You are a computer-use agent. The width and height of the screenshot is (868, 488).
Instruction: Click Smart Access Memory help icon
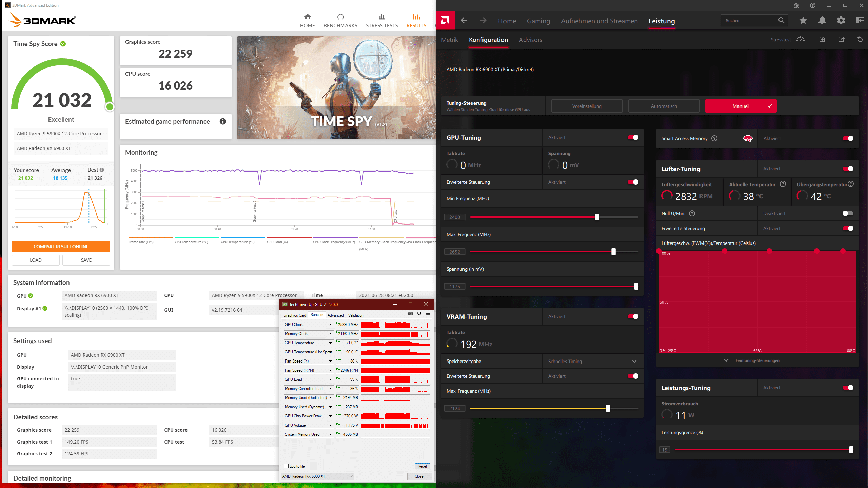[714, 138]
